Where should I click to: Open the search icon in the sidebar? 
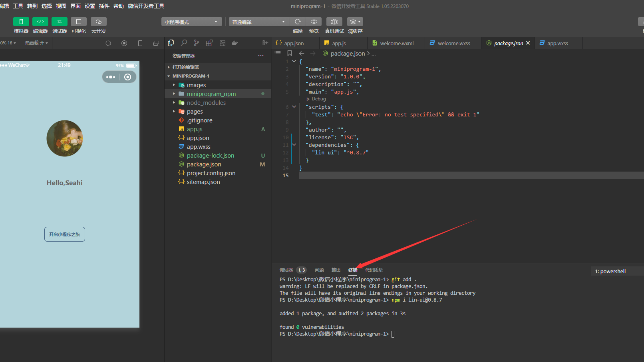tap(184, 42)
